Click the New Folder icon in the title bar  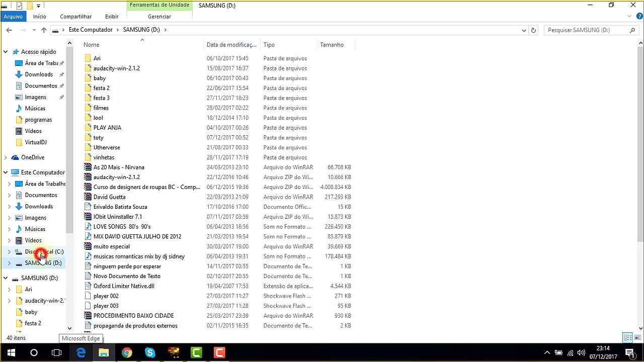click(30, 6)
